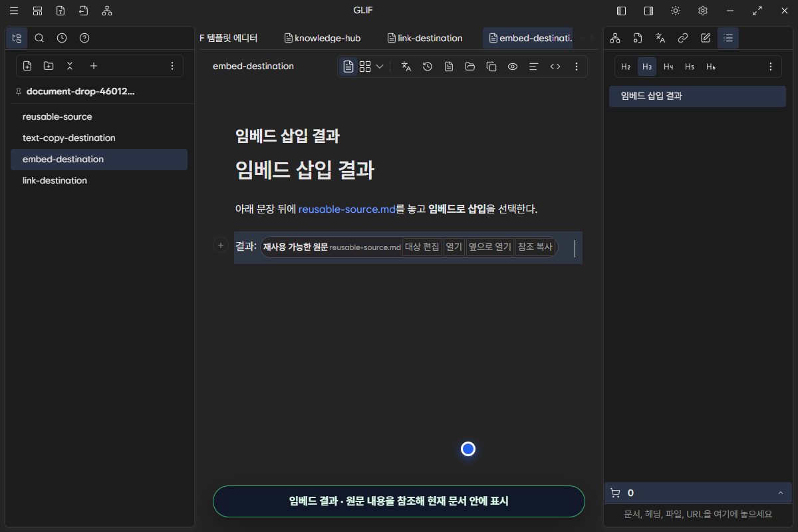Open text-copy-destination in file tree
The width and height of the screenshot is (798, 532).
click(x=99, y=138)
